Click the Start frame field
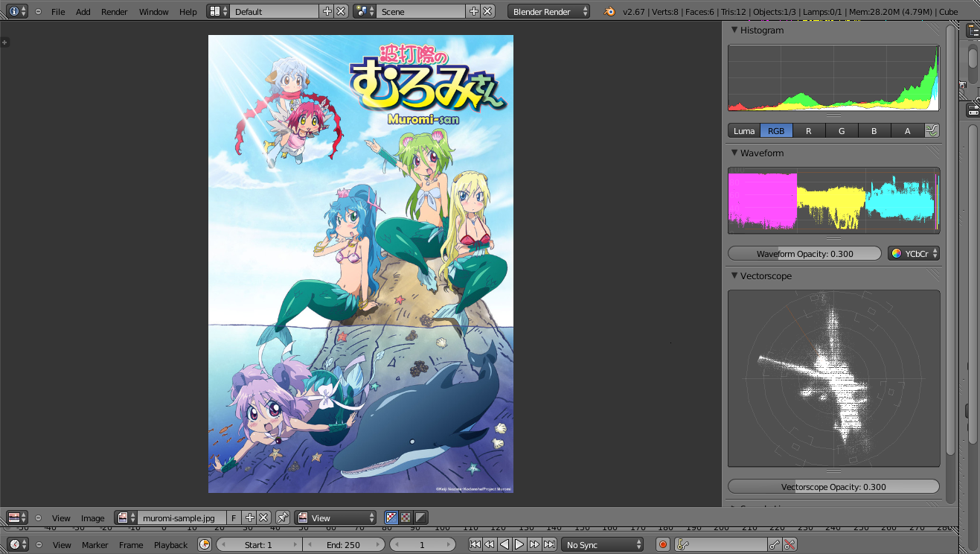This screenshot has height=554, width=980. (259, 544)
